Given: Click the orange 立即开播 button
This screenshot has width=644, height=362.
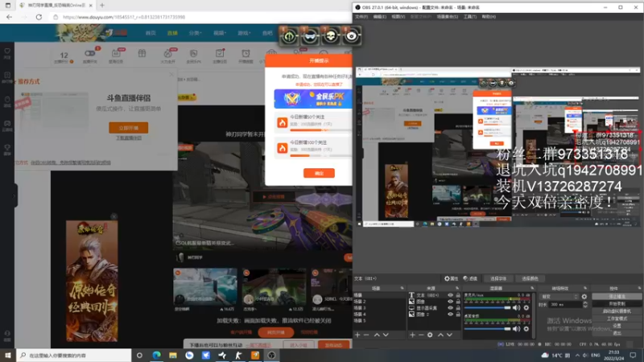Looking at the screenshot, I should click(x=129, y=128).
